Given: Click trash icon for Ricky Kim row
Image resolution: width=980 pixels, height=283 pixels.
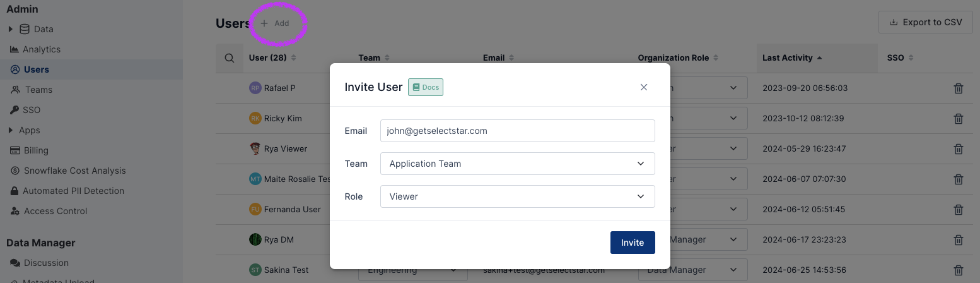Looking at the screenshot, I should click(x=958, y=119).
